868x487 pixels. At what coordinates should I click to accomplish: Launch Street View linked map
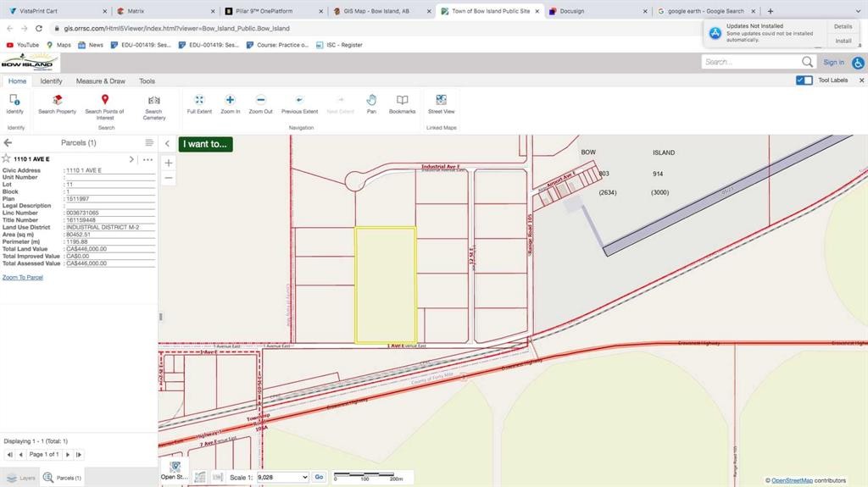coord(441,103)
